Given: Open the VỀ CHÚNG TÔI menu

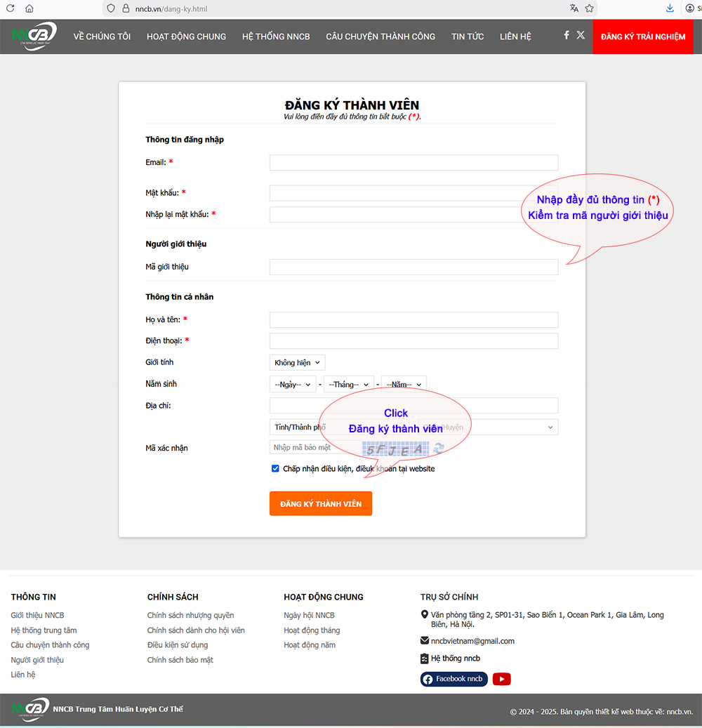Looking at the screenshot, I should pyautogui.click(x=102, y=37).
